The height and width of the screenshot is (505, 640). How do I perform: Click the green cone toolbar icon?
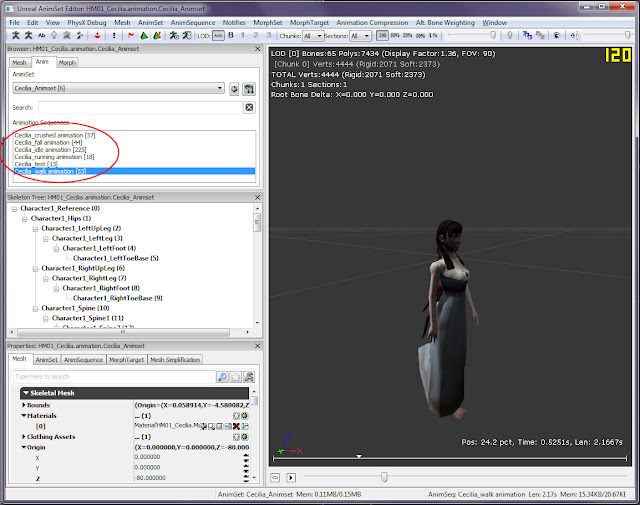(x=144, y=36)
